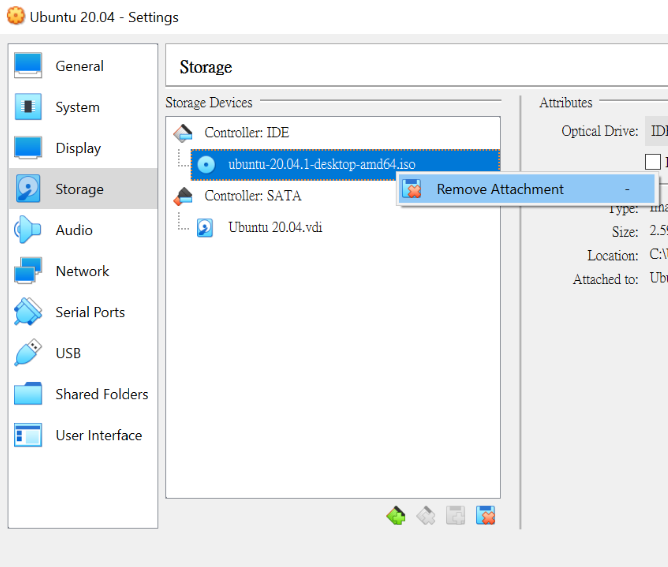Open the System settings category
The image size is (668, 567).
(83, 107)
